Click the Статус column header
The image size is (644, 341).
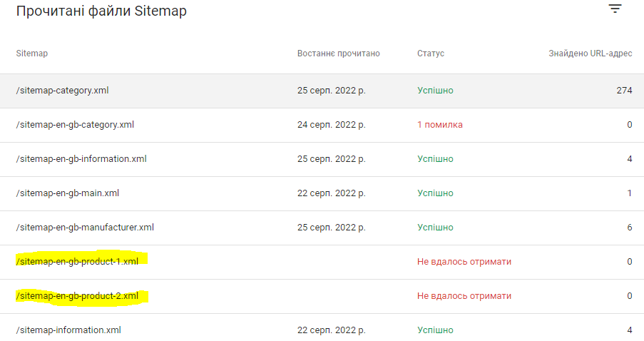point(431,54)
